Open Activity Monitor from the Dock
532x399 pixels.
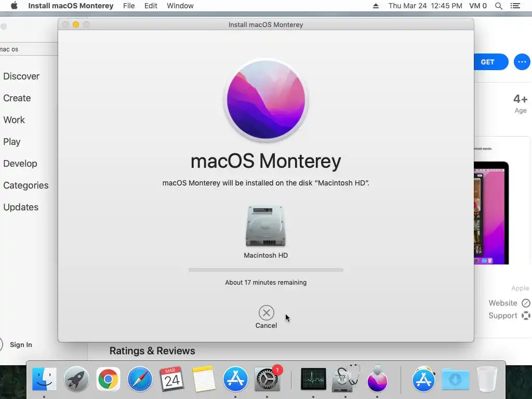point(313,379)
